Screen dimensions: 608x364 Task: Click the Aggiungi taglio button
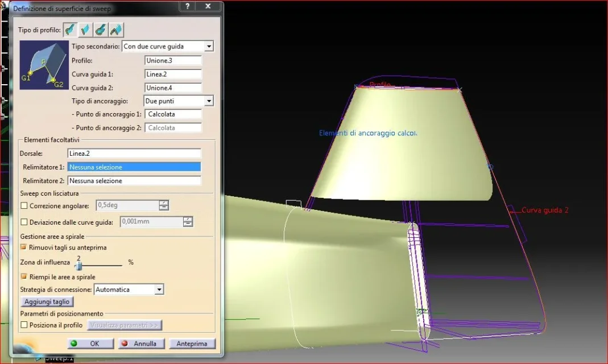coord(47,301)
